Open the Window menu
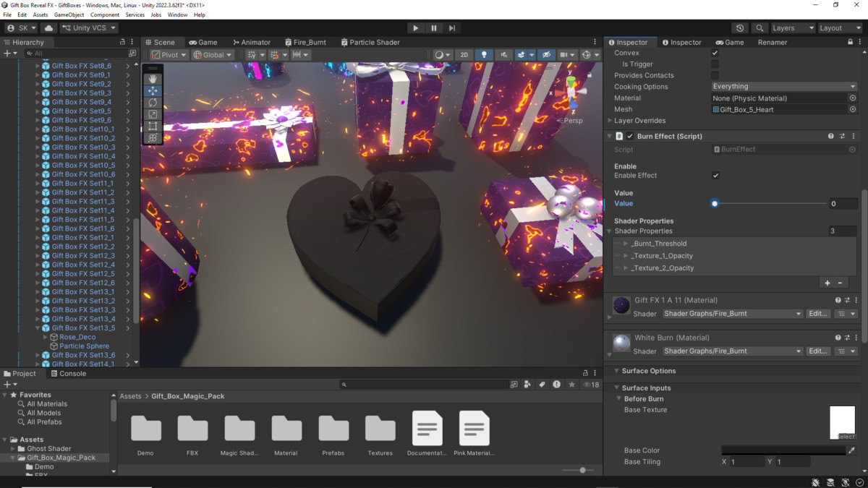868x488 pixels. click(177, 14)
